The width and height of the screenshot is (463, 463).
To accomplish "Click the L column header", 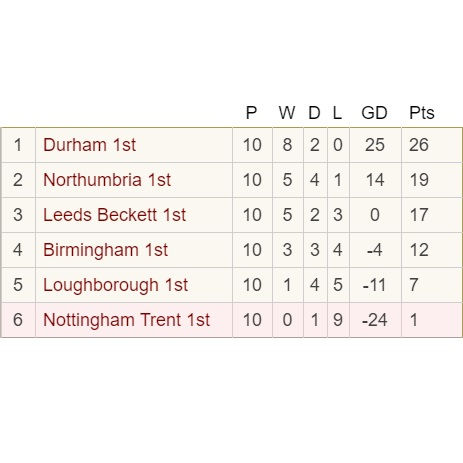I will 337,113.
